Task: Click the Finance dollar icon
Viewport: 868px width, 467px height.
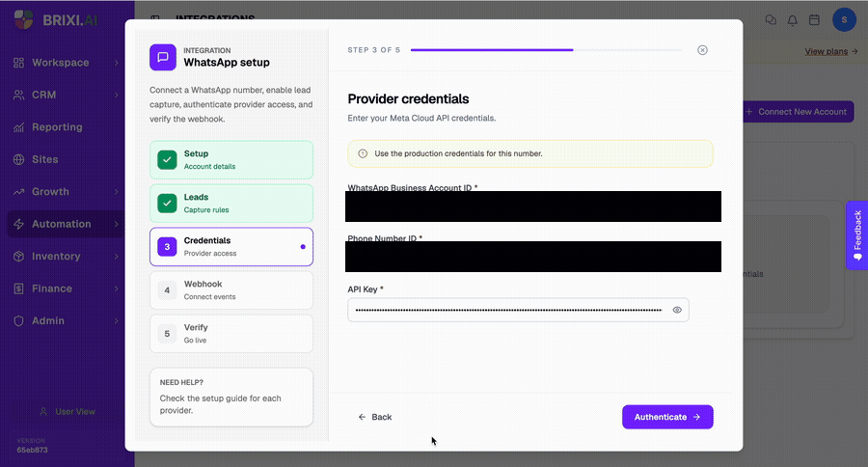Action: pyautogui.click(x=19, y=288)
